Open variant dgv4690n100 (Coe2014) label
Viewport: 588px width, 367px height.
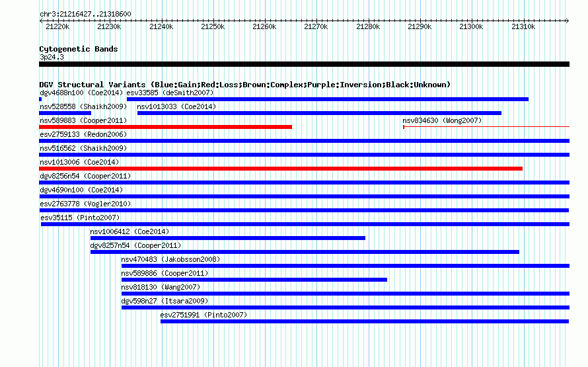point(81,190)
